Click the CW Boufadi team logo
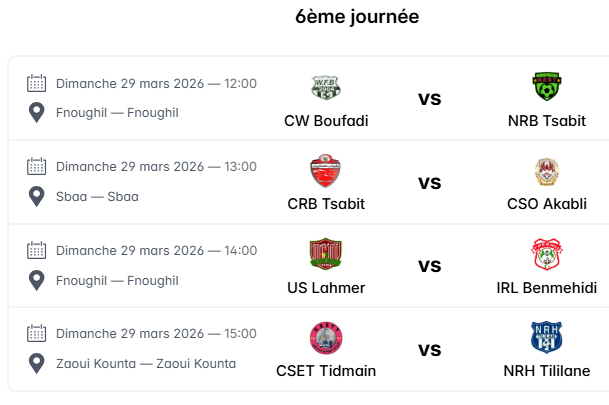609x405 pixels. point(326,88)
